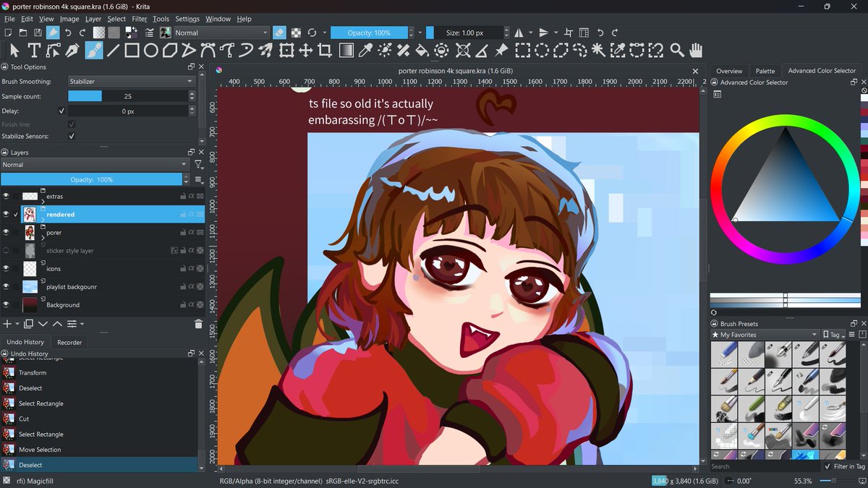Open My Favorites brush tag dropdown
The height and width of the screenshot is (488, 868).
pos(765,335)
